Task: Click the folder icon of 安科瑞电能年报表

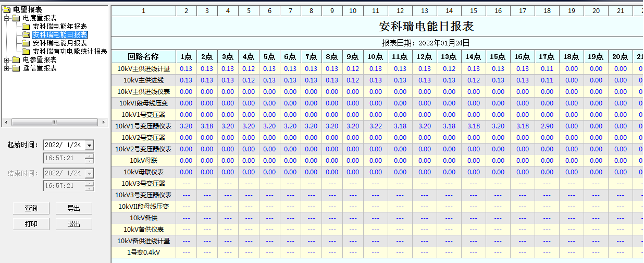Action: tap(26, 26)
